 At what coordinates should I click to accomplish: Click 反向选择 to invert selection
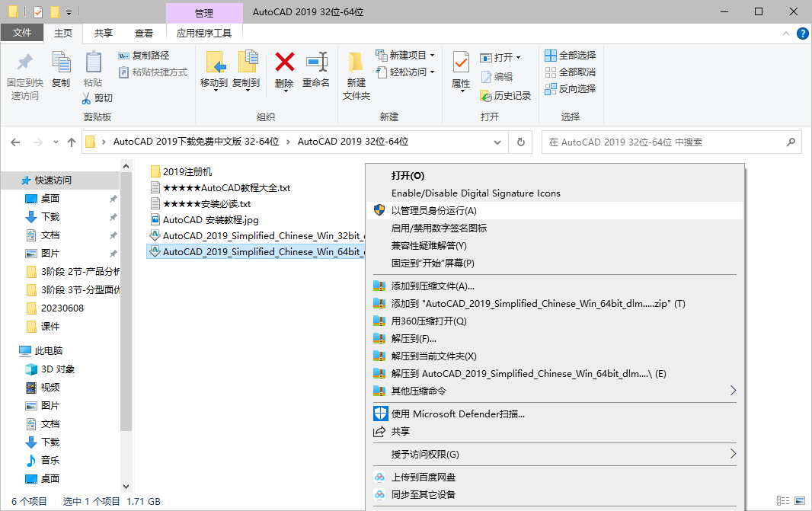click(x=571, y=88)
